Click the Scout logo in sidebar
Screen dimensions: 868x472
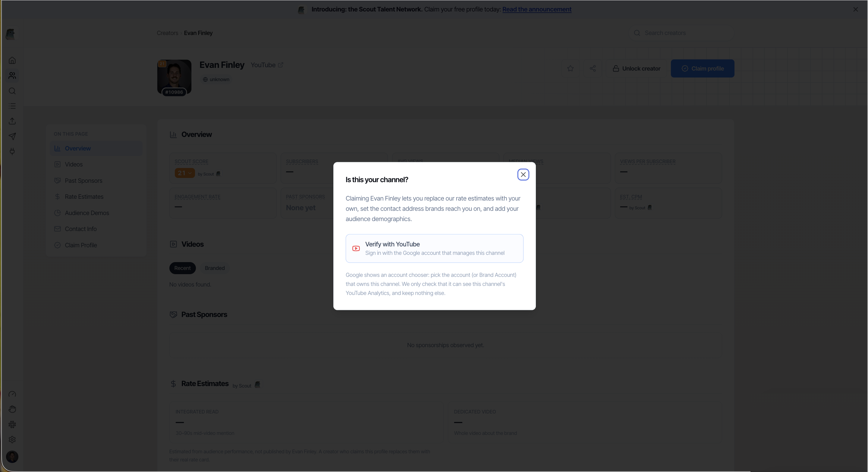tap(11, 34)
